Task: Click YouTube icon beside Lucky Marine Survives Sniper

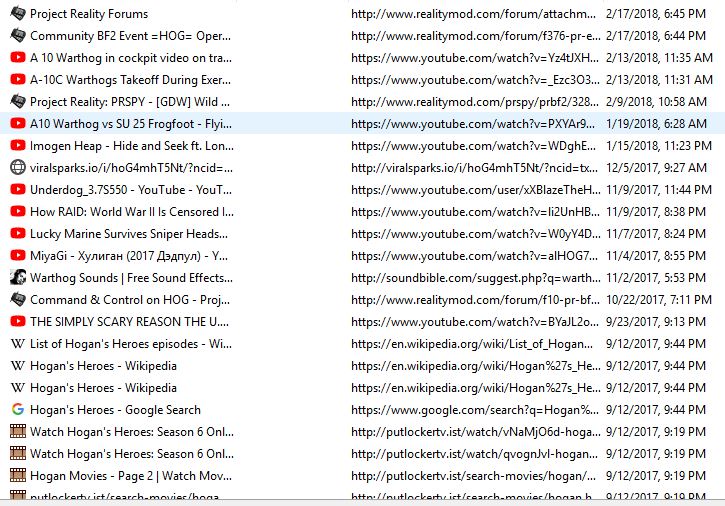Action: pos(17,234)
